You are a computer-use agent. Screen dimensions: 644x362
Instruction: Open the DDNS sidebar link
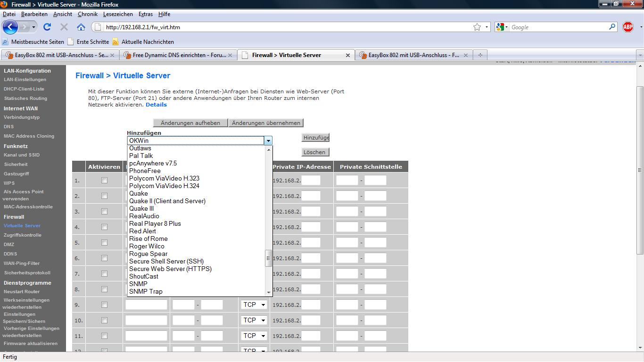pyautogui.click(x=10, y=254)
